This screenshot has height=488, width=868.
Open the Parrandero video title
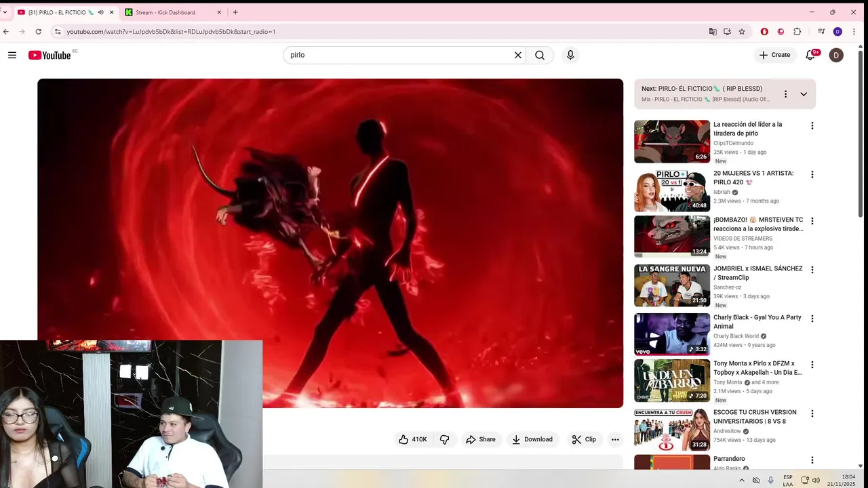pyautogui.click(x=729, y=459)
